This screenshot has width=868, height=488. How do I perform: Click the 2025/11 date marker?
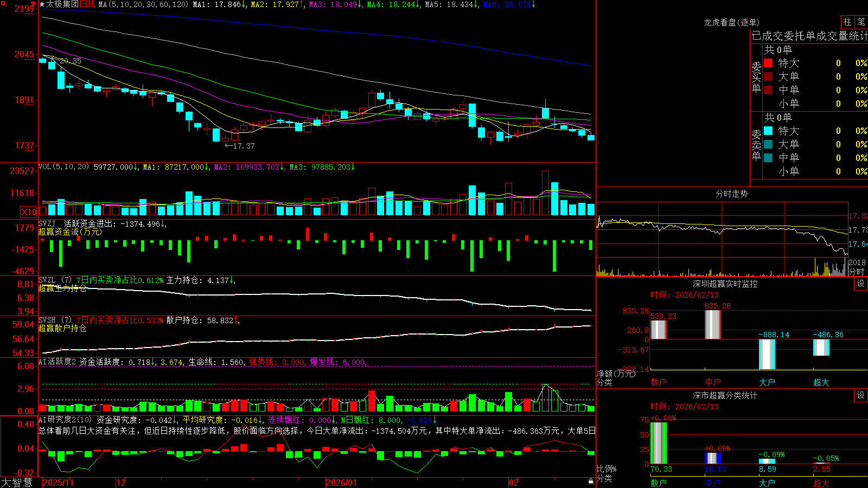[x=58, y=483]
